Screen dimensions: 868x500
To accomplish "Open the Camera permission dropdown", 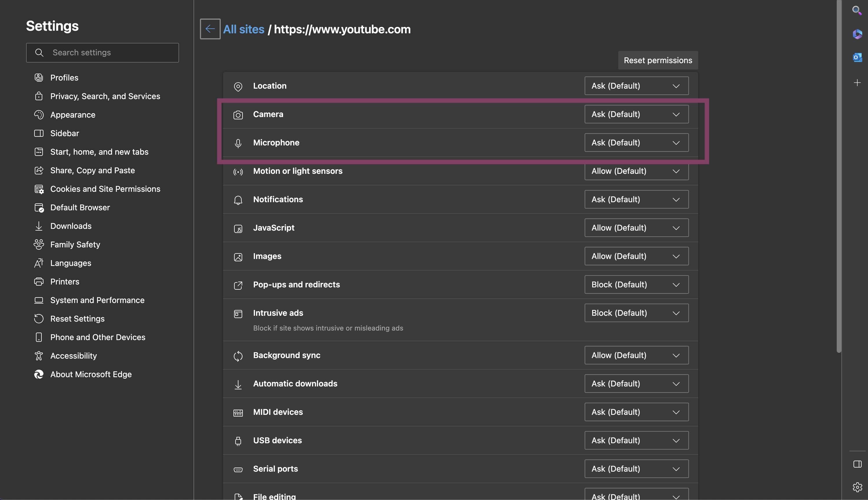I will click(x=637, y=114).
